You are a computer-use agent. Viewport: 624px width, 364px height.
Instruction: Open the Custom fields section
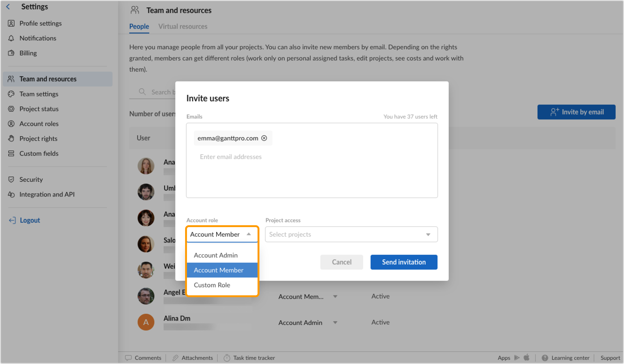click(39, 153)
